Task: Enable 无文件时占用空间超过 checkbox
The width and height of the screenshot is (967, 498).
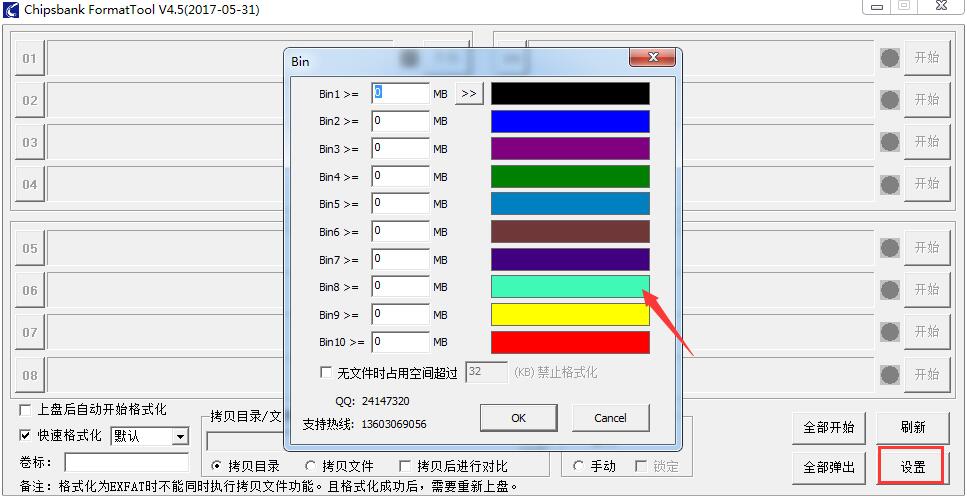Action: [326, 372]
